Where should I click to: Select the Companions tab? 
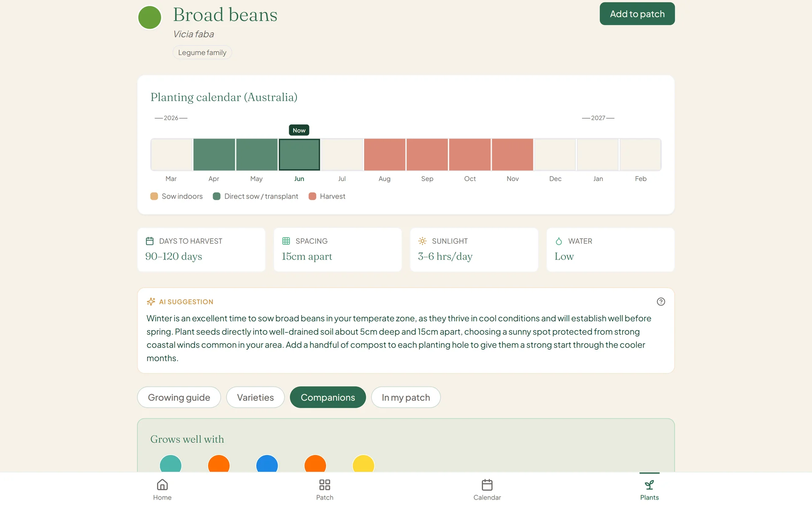328,397
